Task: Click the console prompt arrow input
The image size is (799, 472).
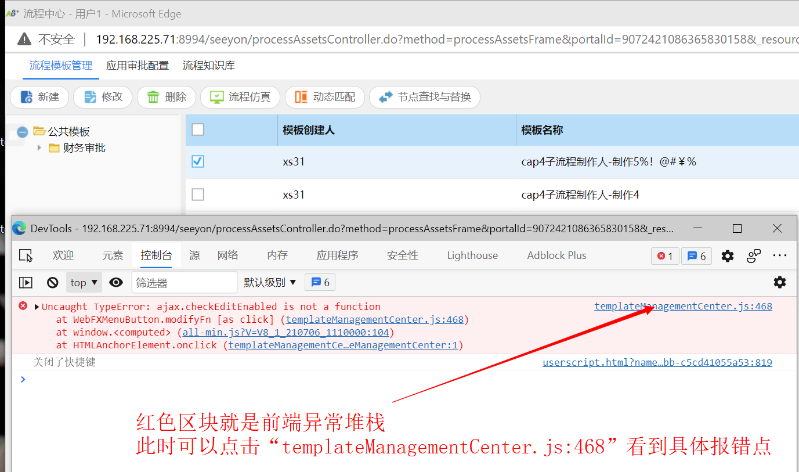Action: (23, 379)
